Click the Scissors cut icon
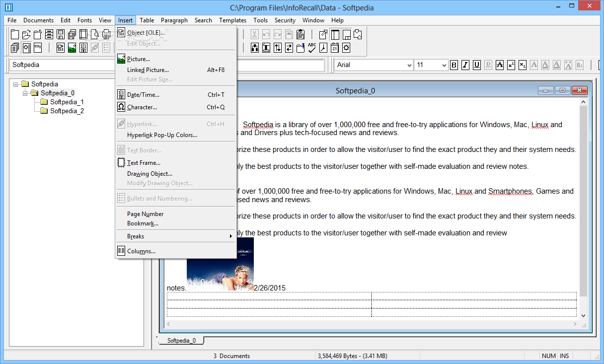The width and height of the screenshot is (604, 364). click(255, 34)
